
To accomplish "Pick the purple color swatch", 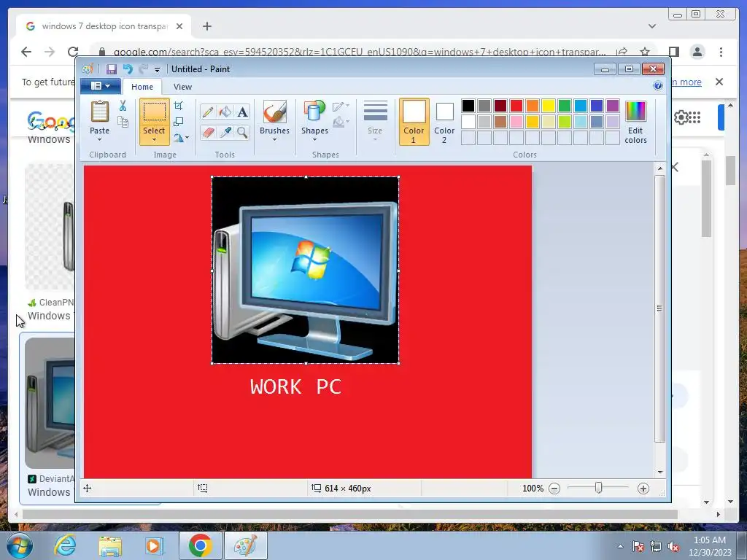I will [x=613, y=105].
